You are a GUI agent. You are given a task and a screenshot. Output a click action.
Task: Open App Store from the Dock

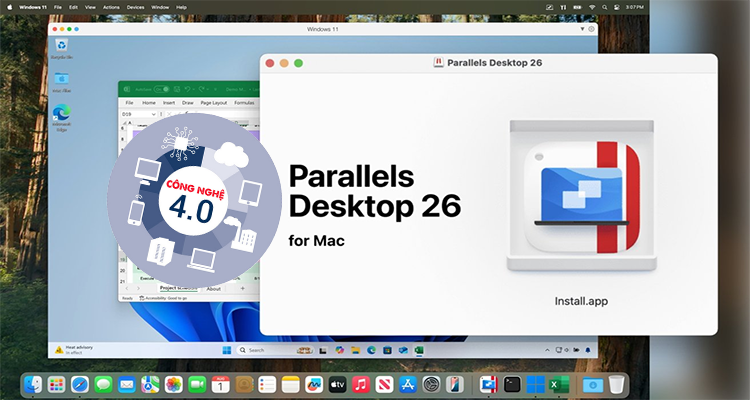coord(408,384)
